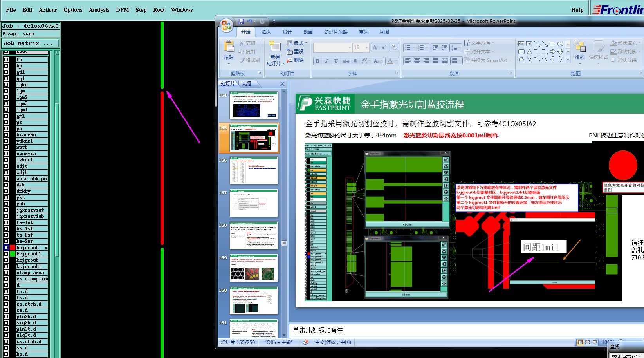Apply strikethrough text formatting
The image size is (644, 358).
(345, 61)
